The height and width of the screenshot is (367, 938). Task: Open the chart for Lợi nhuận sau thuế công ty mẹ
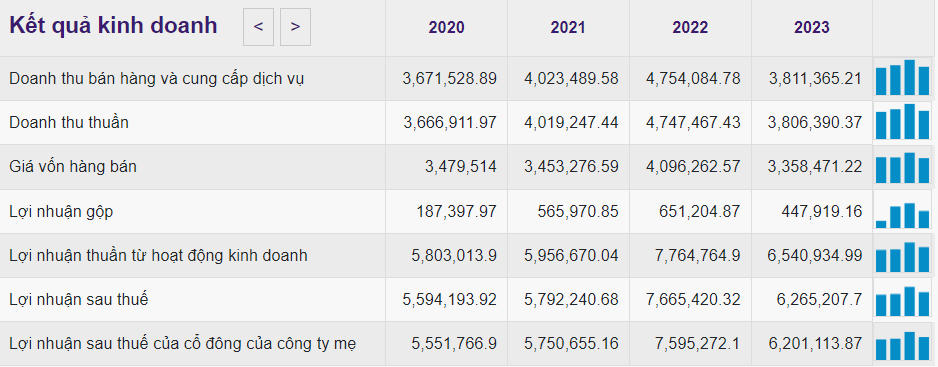click(x=903, y=344)
